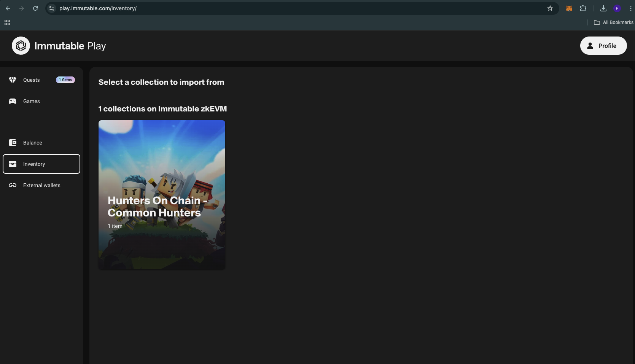Click the Immutable Play title text
635x364 pixels.
click(70, 46)
